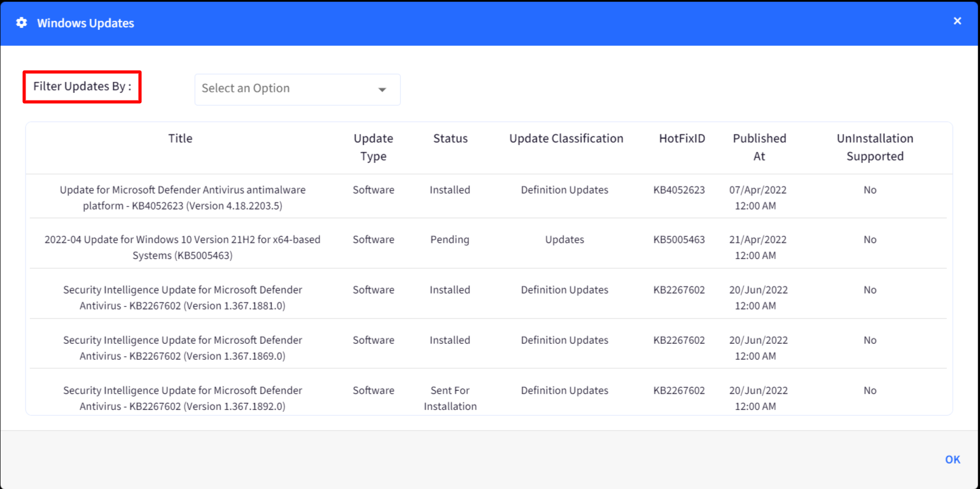Click the Sent For Installation status cell
Image resolution: width=980 pixels, height=489 pixels.
click(x=450, y=399)
